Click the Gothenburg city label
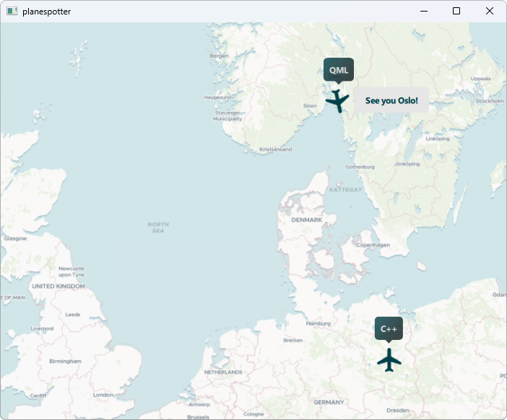The height and width of the screenshot is (420, 507). click(360, 167)
